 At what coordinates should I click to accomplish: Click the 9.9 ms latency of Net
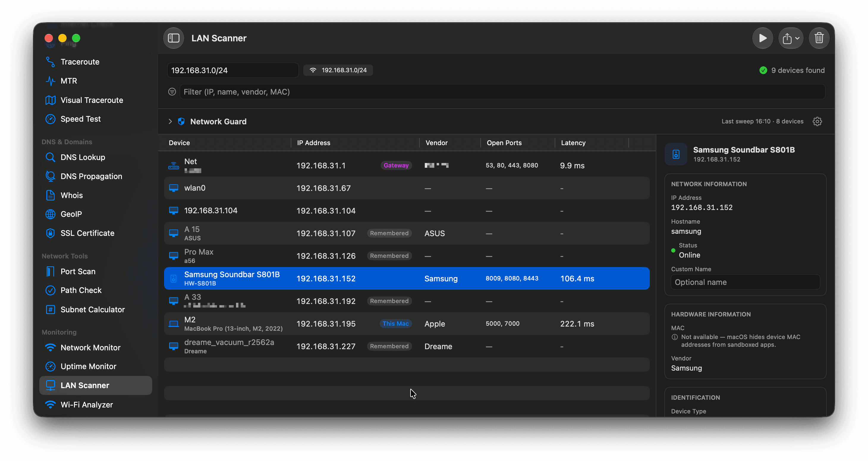click(x=572, y=166)
